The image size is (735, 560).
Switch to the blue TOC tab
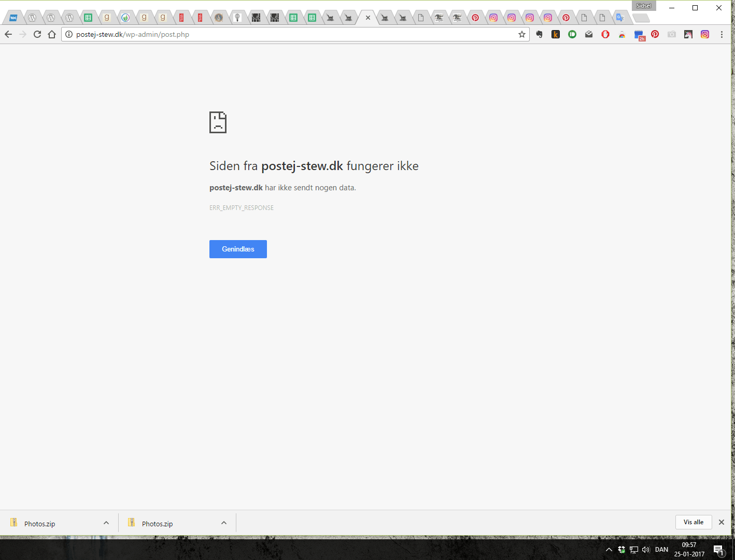(x=13, y=18)
